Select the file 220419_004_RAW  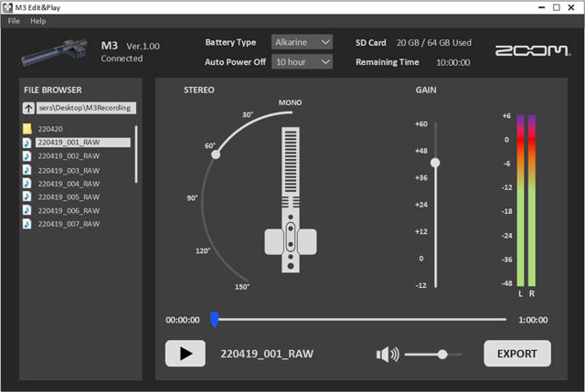pyautogui.click(x=69, y=184)
